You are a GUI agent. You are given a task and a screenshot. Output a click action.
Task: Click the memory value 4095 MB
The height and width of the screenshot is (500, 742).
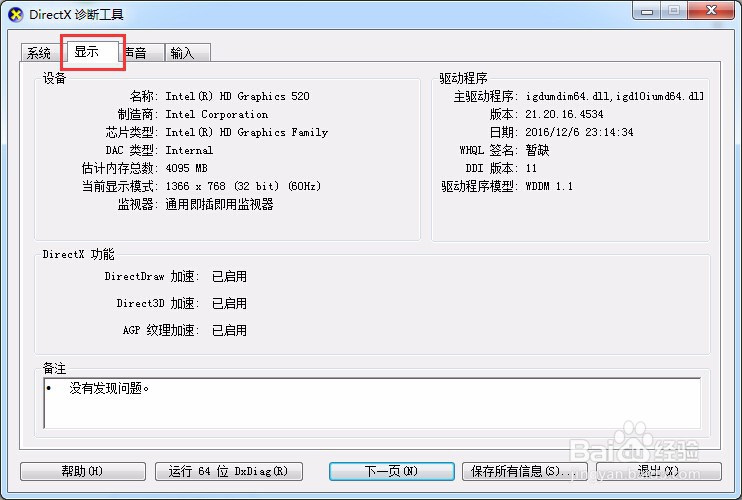186,168
